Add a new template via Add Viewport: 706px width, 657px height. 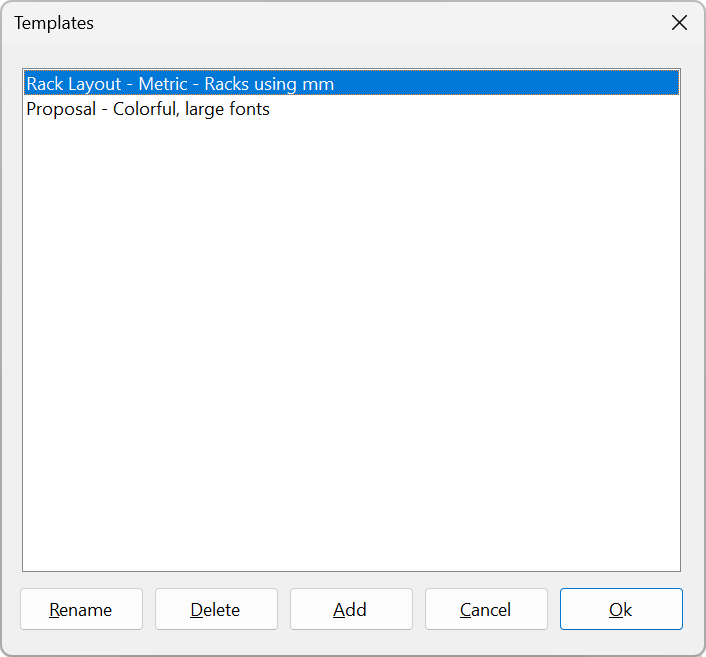tap(351, 609)
